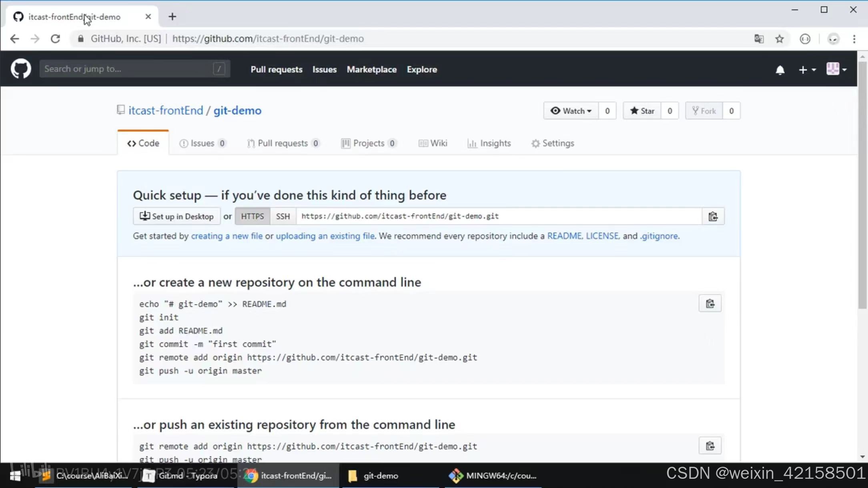
Task: Click the watchers count 0
Action: 607,111
